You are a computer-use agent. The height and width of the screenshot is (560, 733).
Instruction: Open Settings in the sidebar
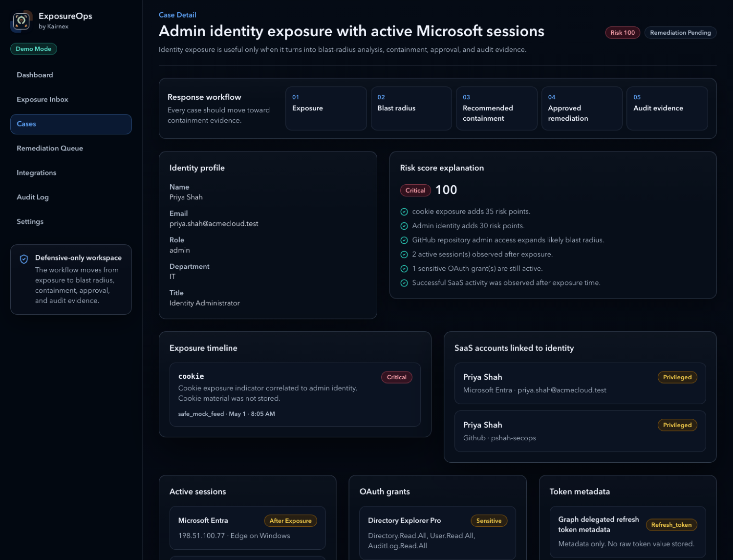[x=71, y=221]
